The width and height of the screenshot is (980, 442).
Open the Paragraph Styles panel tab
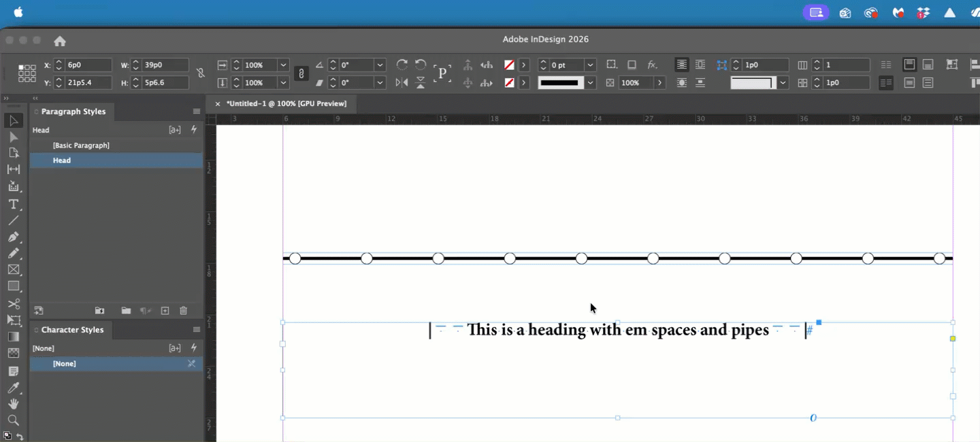pos(73,112)
